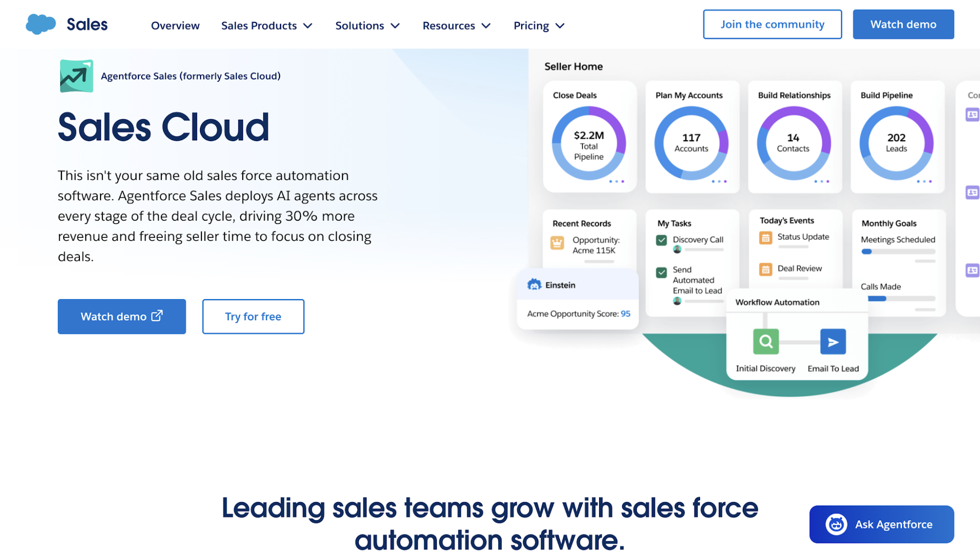
Task: Select Try for free button
Action: 253,316
